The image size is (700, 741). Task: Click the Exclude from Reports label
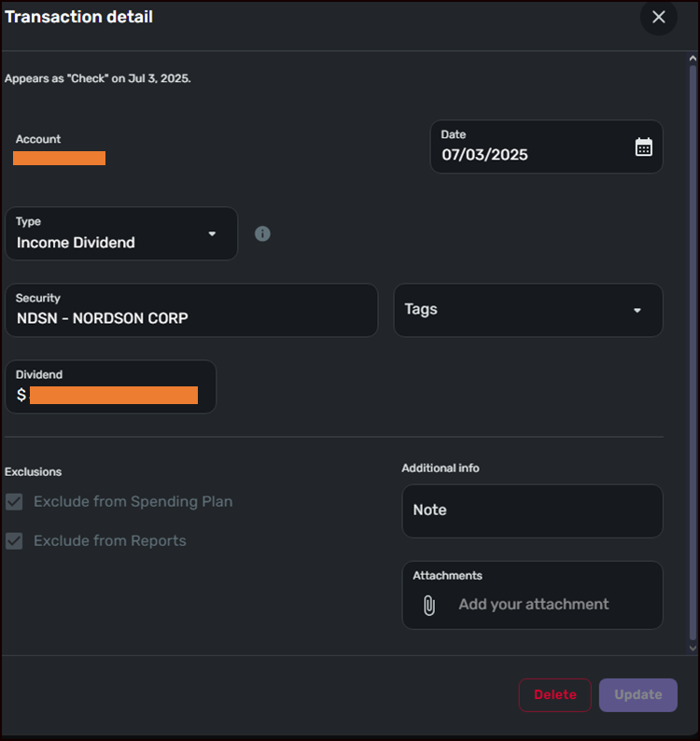110,541
